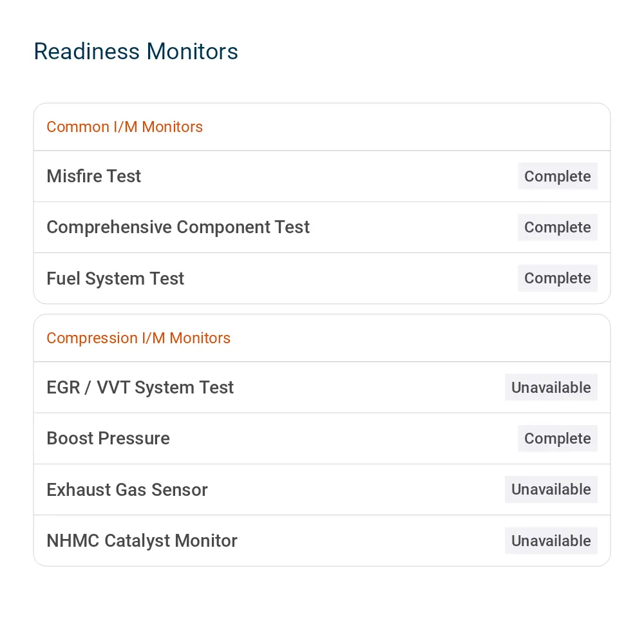Click Unavailable badge for Exhaust Gas Sensor

click(551, 489)
